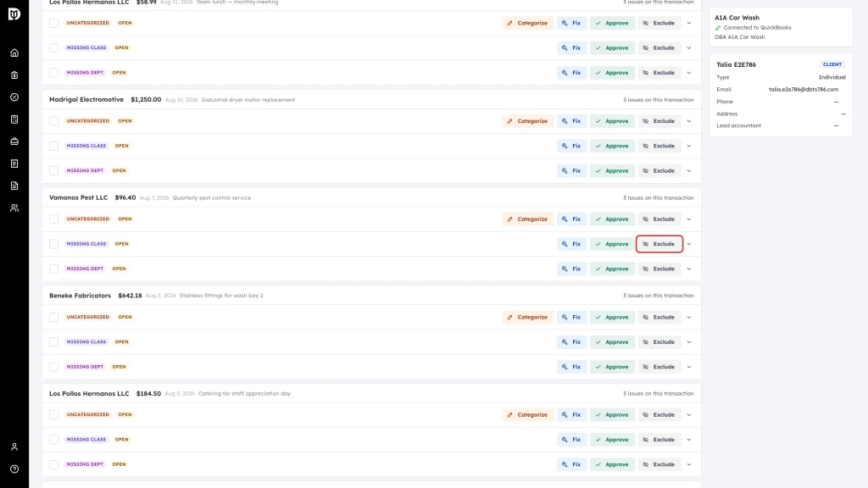Fix Vamonos Pest Uncategorized issue

571,219
